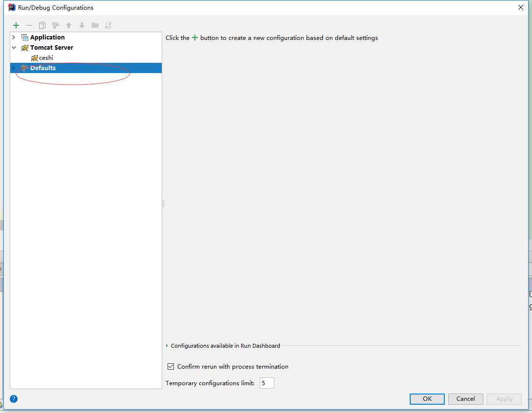Copy configuration using the toolbar copy icon
Viewport: 532px width, 413px height.
pyautogui.click(x=42, y=25)
